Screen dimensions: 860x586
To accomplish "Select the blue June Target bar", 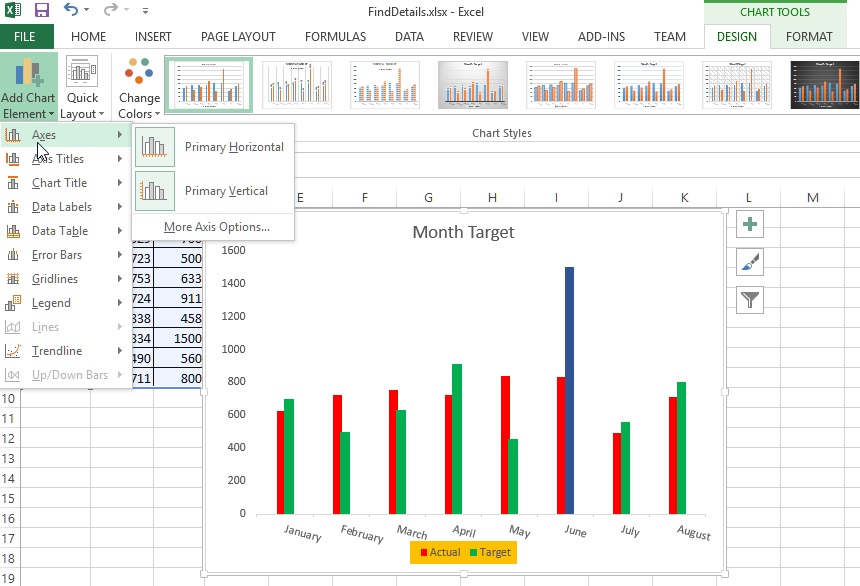I will [x=569, y=390].
